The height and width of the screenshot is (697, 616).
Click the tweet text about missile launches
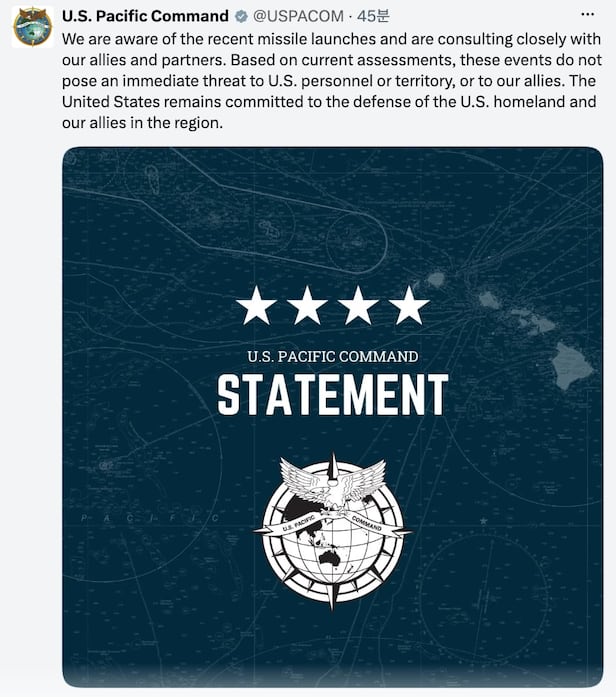[332, 81]
